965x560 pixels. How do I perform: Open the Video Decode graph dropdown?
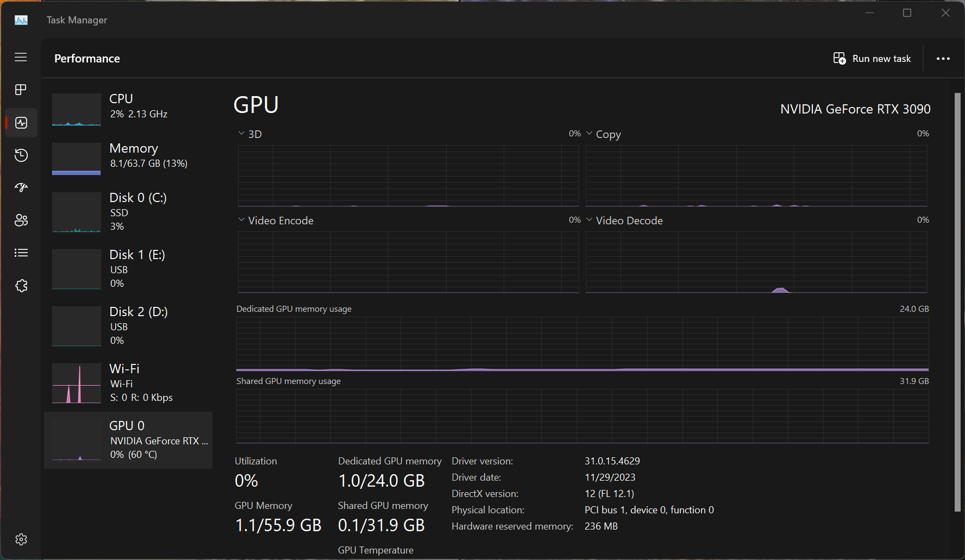[x=624, y=221]
